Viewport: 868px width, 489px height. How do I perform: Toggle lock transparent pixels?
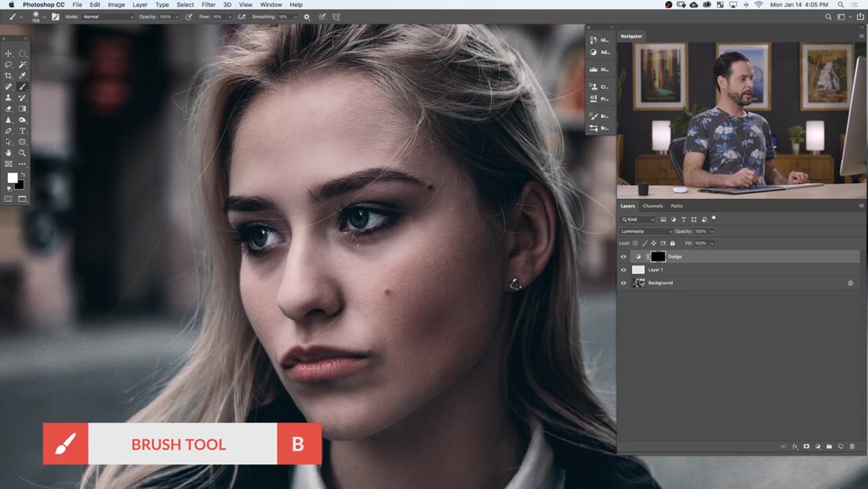pos(635,243)
